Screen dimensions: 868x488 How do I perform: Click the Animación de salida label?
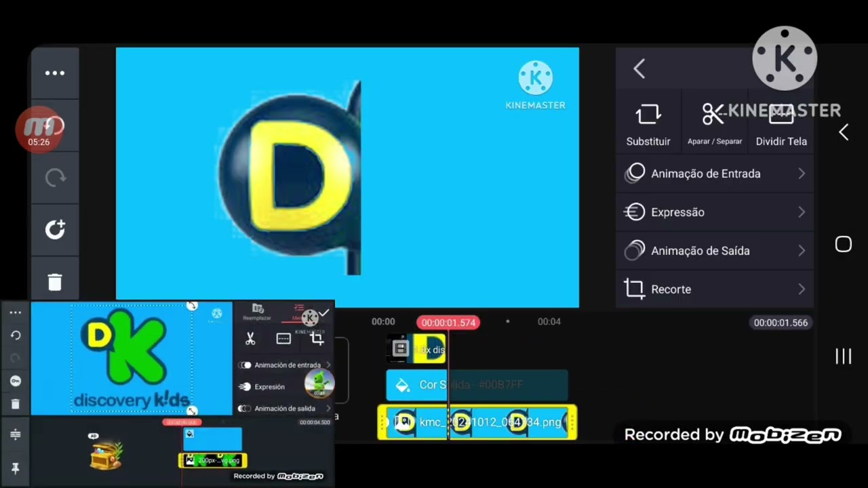285,409
